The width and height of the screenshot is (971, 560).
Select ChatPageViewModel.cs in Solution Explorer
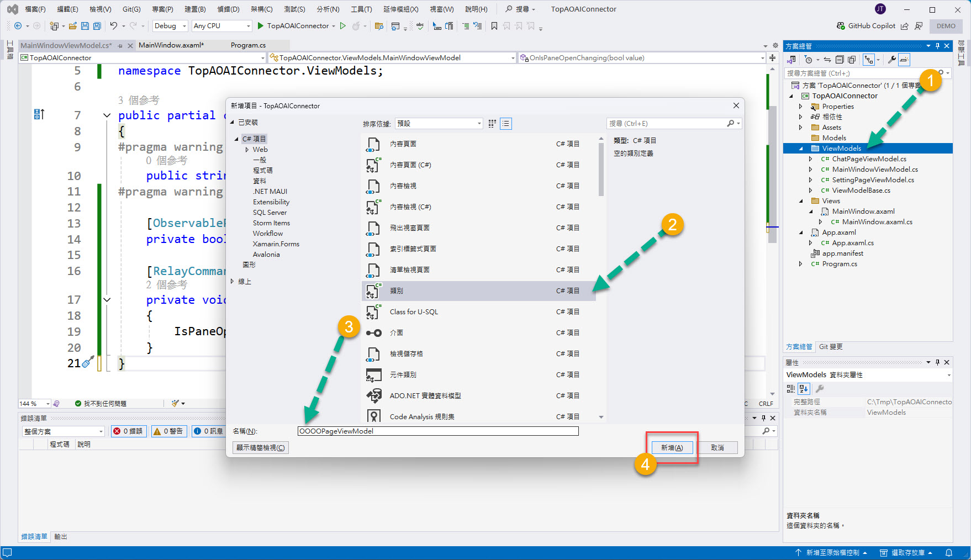pyautogui.click(x=869, y=159)
